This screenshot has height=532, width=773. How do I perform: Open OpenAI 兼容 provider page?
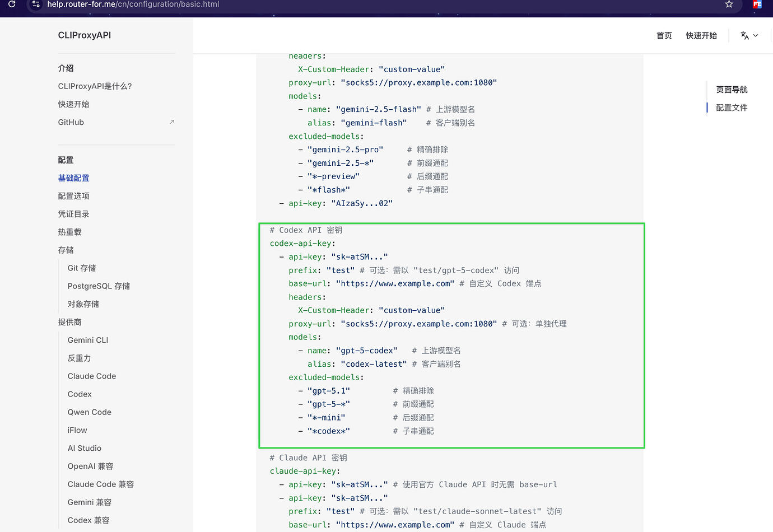pos(91,466)
